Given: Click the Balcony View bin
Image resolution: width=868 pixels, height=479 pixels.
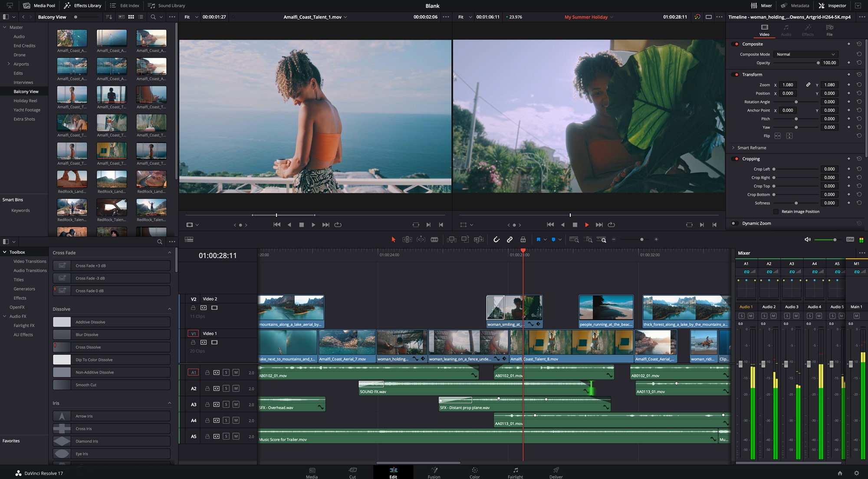Looking at the screenshot, I should tap(26, 92).
